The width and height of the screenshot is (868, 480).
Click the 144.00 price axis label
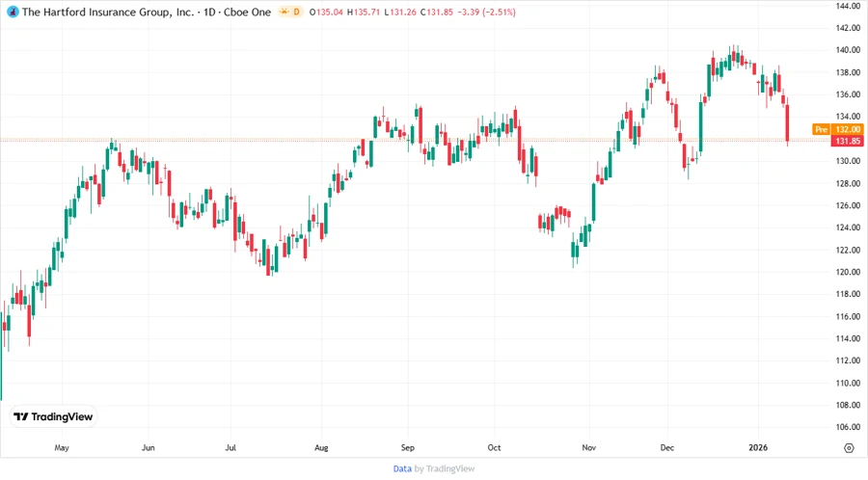tap(848, 6)
